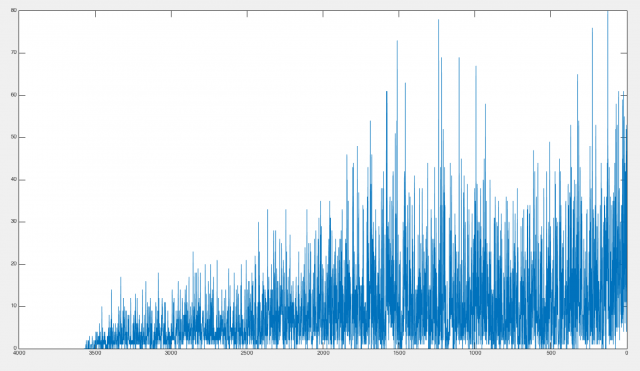Select the 1500 x-axis tick label
The image size is (640, 371).
point(399,353)
